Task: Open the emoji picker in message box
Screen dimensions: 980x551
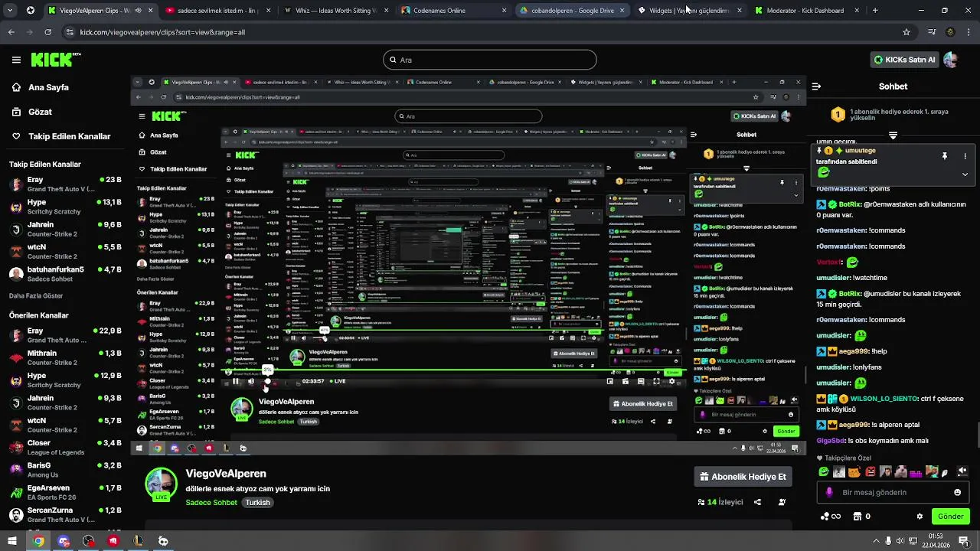Action: [957, 492]
